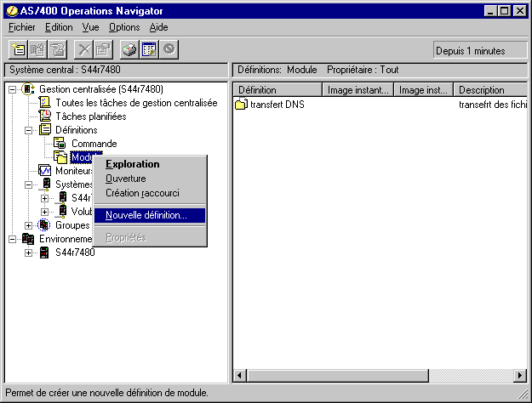
Task: Select Toutes les tâches de gestion centralisée
Action: tap(136, 103)
